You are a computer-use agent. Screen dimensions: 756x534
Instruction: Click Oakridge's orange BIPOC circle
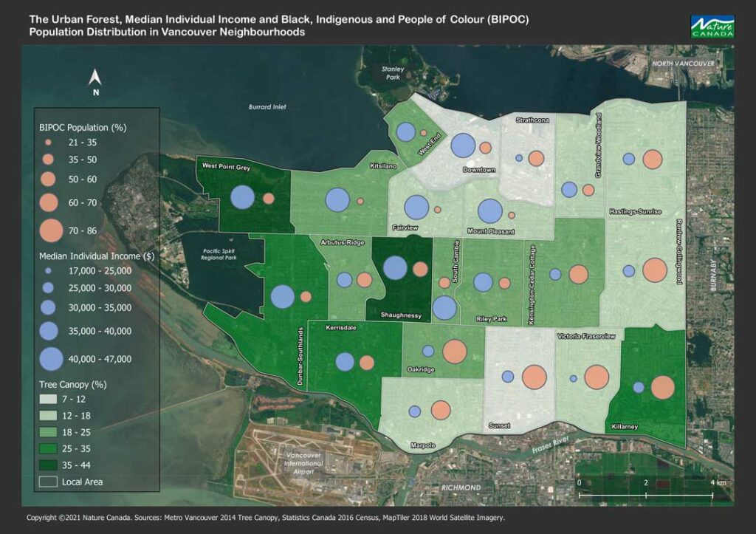(455, 351)
